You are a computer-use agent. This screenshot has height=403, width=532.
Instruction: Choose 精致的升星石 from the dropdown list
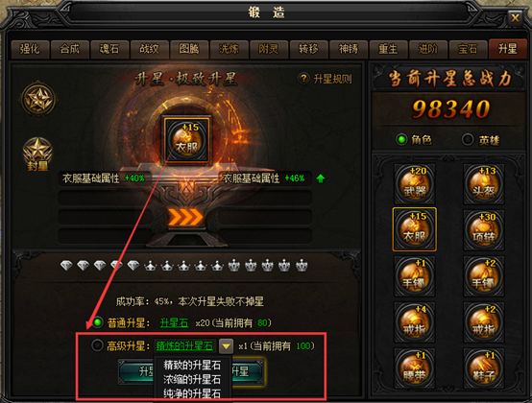(192, 365)
